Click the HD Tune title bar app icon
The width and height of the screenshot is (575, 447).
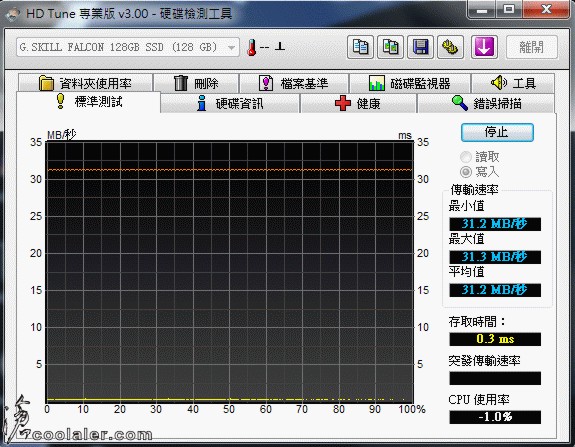pos(13,14)
